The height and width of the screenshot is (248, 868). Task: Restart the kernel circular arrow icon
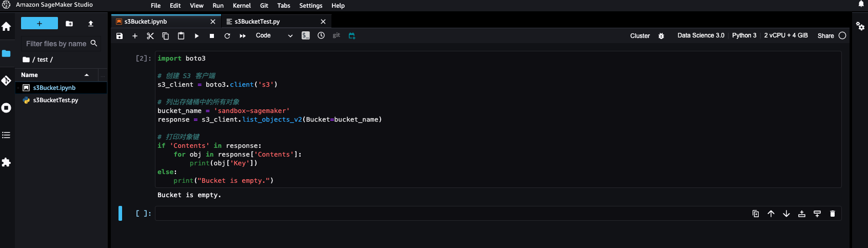pyautogui.click(x=227, y=36)
